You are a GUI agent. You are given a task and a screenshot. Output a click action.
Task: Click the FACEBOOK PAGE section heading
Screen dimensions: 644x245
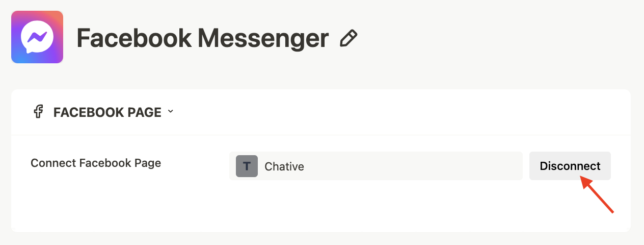(107, 112)
